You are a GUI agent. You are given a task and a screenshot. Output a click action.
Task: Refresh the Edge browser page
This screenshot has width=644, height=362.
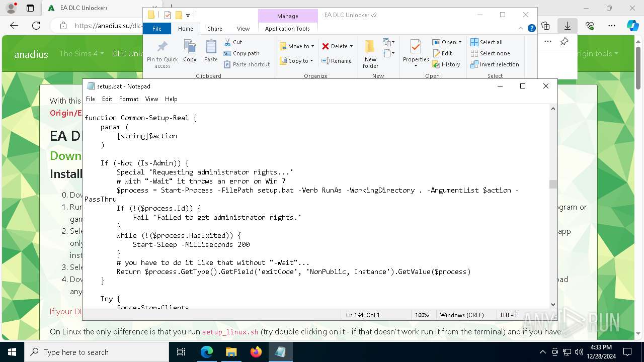click(x=36, y=26)
